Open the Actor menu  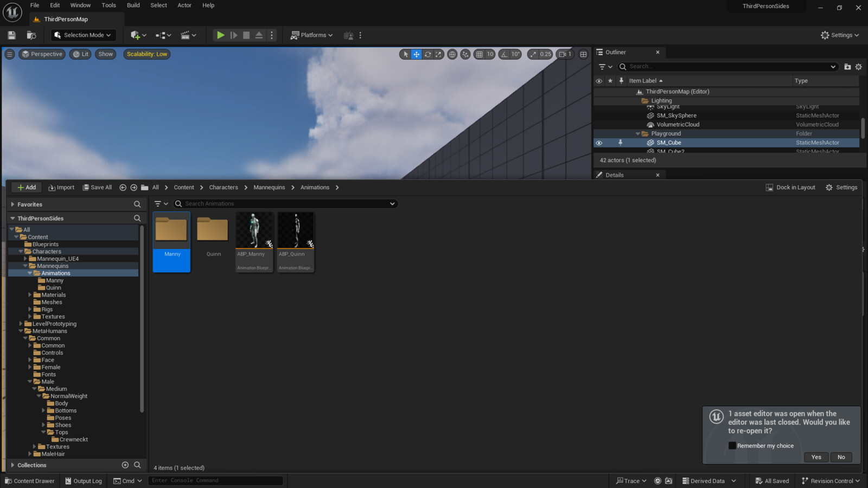click(184, 5)
